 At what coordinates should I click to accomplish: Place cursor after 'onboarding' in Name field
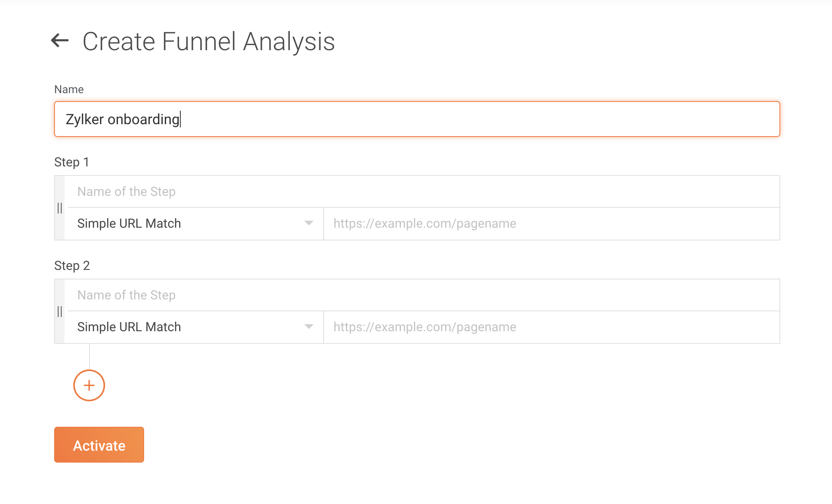pos(180,119)
